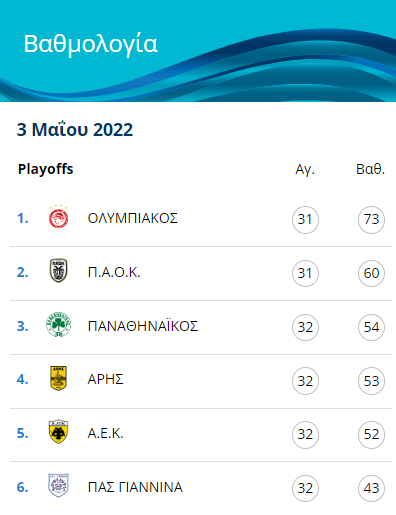Select the ΑΡΗΣ team name
This screenshot has height=515, width=396.
pyautogui.click(x=105, y=380)
